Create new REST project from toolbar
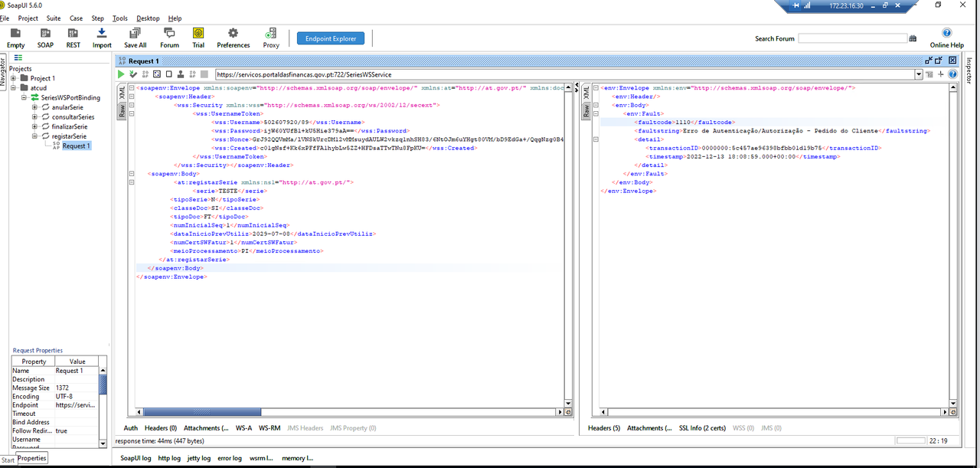Screen dimensions: 980x468 point(73,33)
